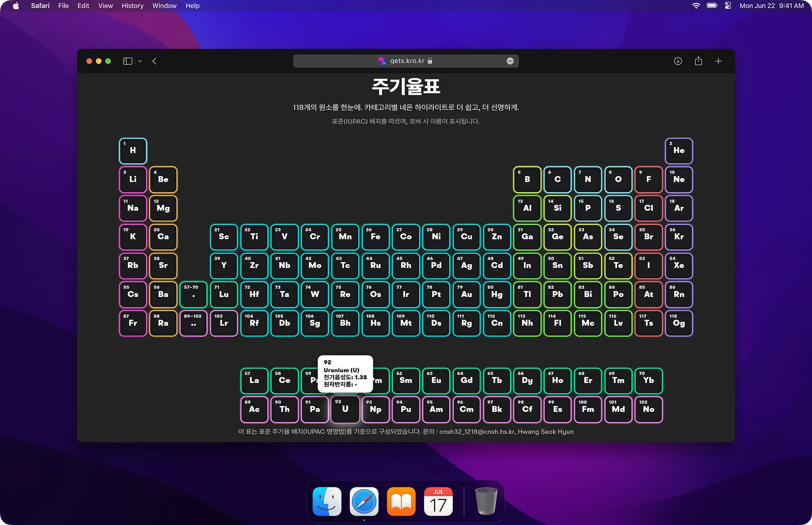This screenshot has height=525, width=812.
Task: Open the Books app in Dock
Action: (401, 501)
